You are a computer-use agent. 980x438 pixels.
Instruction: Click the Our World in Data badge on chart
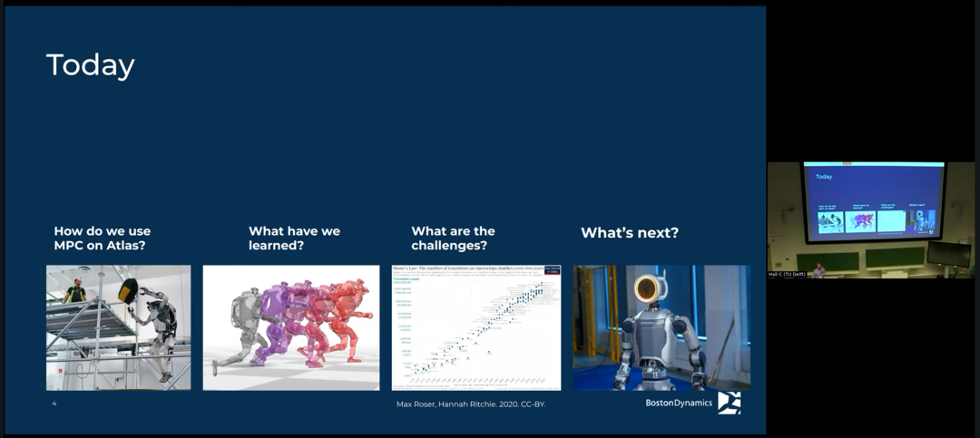click(553, 270)
